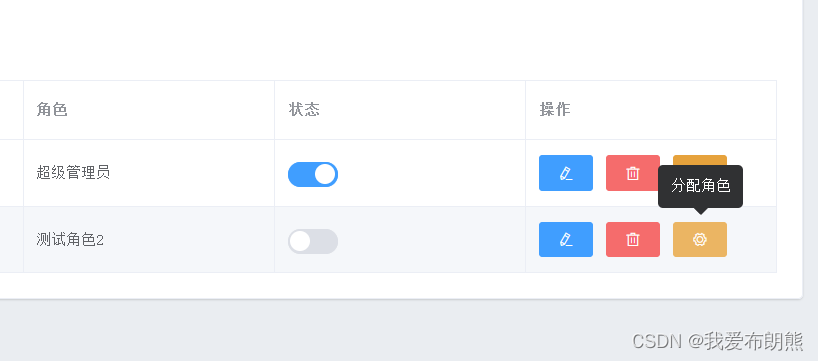
Task: Click the blank cell left of 测试角色2
Action: click(x=11, y=239)
